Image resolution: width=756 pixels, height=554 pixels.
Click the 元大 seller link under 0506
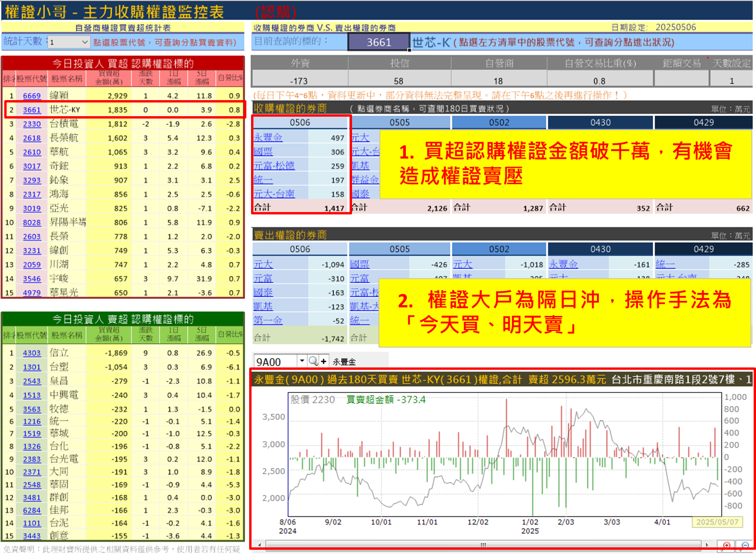click(x=263, y=264)
